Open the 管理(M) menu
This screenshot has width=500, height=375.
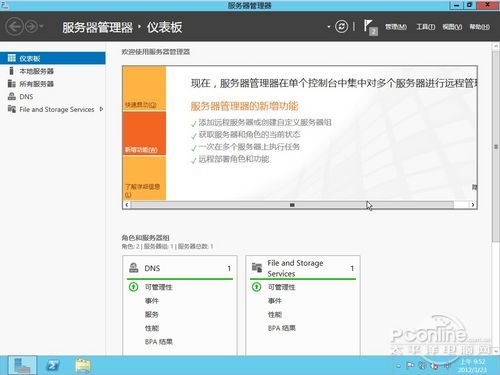coord(396,27)
